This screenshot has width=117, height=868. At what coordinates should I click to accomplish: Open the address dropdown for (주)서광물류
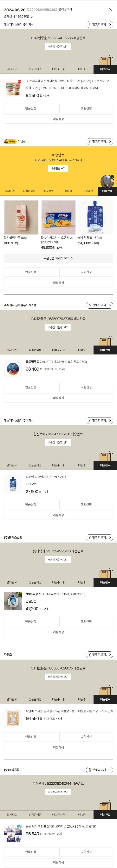pos(100,770)
